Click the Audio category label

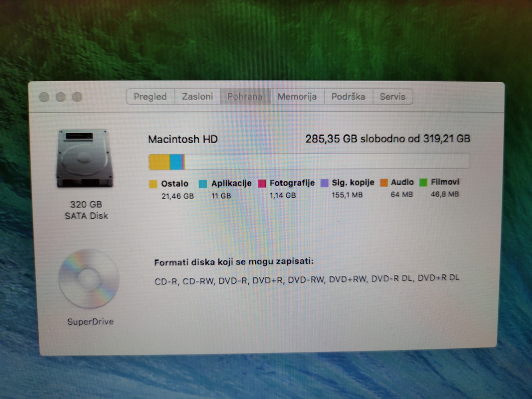pos(402,182)
